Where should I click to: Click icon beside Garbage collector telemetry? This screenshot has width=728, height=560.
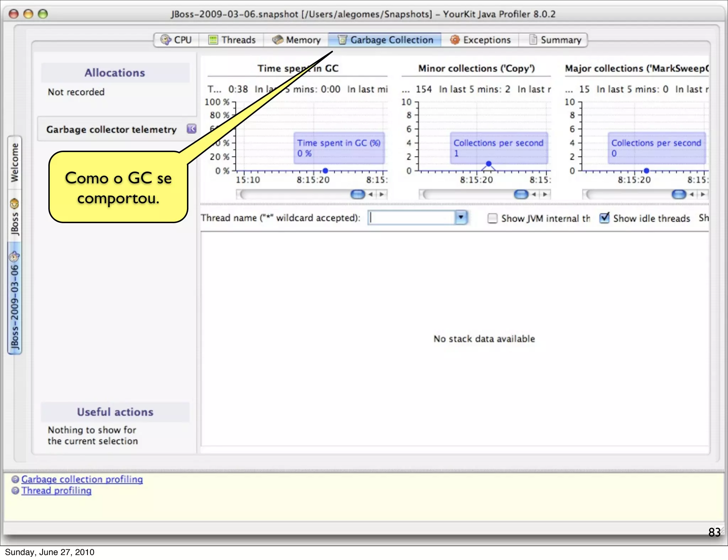[x=192, y=129]
